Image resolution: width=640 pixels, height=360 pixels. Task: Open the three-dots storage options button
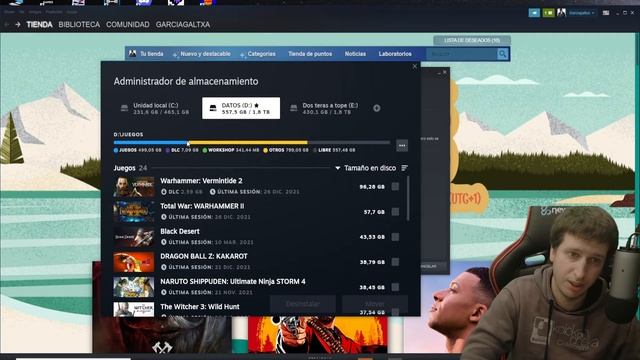(402, 145)
